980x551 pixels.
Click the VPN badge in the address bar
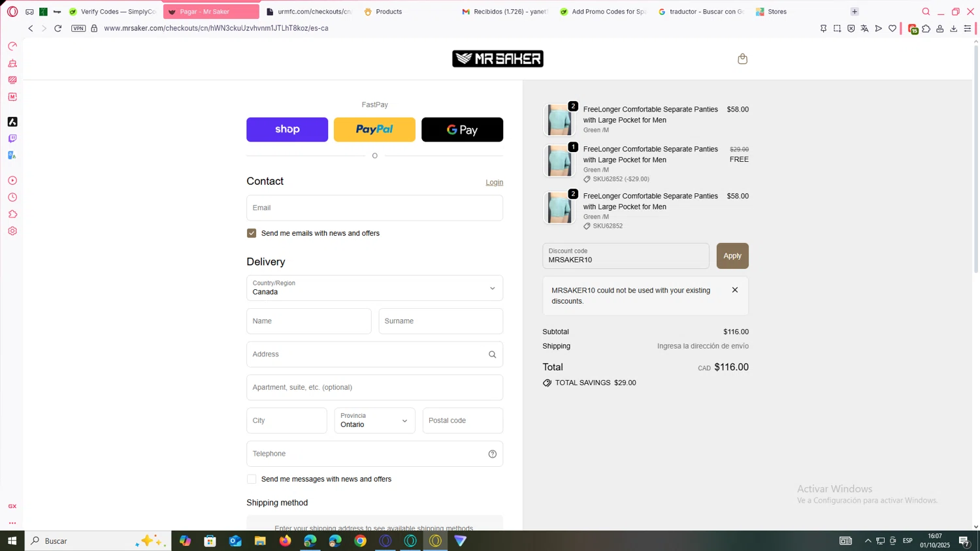click(x=78, y=29)
